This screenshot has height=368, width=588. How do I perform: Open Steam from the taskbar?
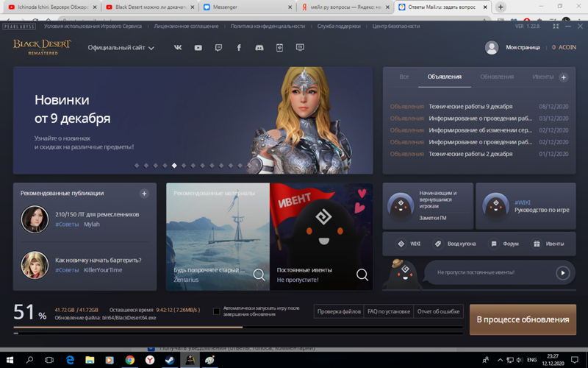coord(170,360)
